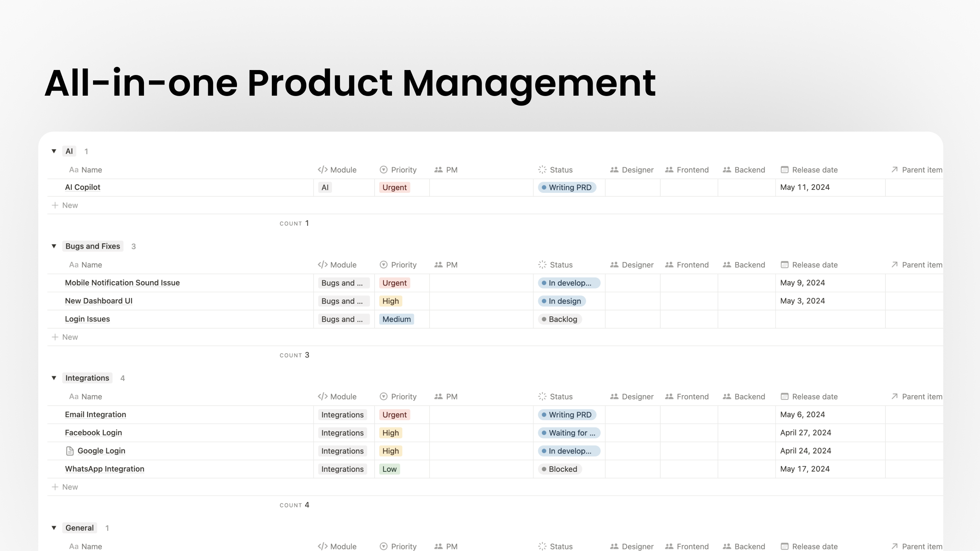
Task: Collapse the AI group
Action: coord(54,151)
